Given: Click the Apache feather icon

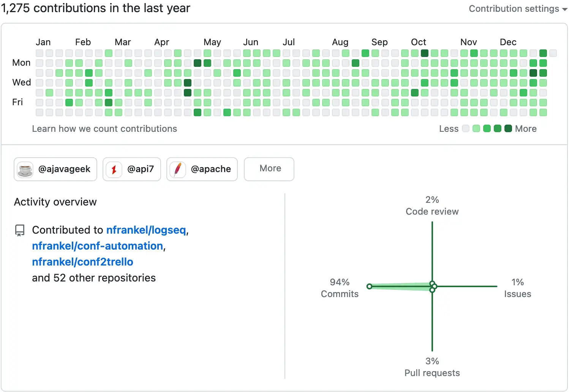Looking at the screenshot, I should (177, 169).
